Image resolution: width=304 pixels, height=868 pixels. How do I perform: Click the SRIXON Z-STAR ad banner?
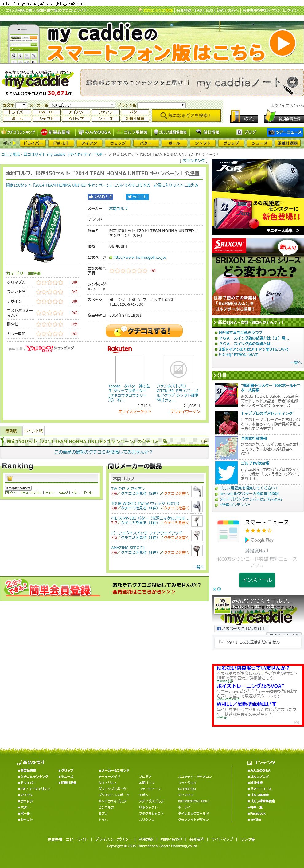[x=258, y=277]
